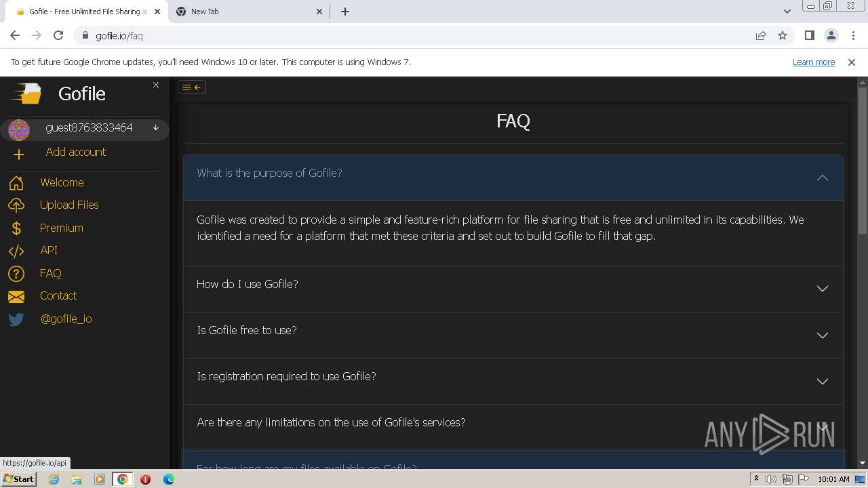Click the API code brackets icon

pos(16,251)
